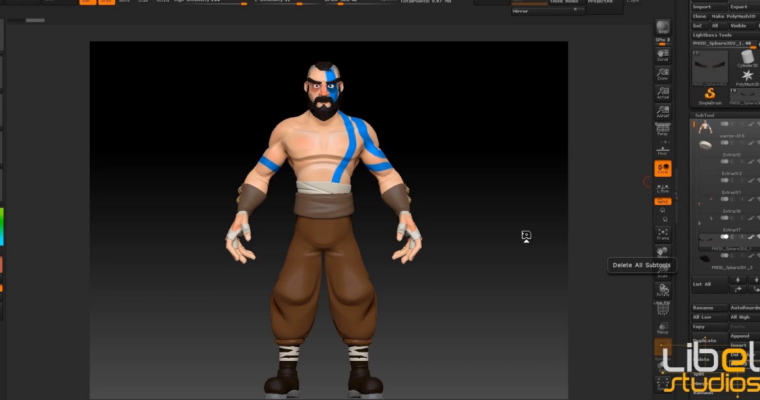The image size is (760, 400).
Task: Click the Rename subtool button
Action: [710, 308]
